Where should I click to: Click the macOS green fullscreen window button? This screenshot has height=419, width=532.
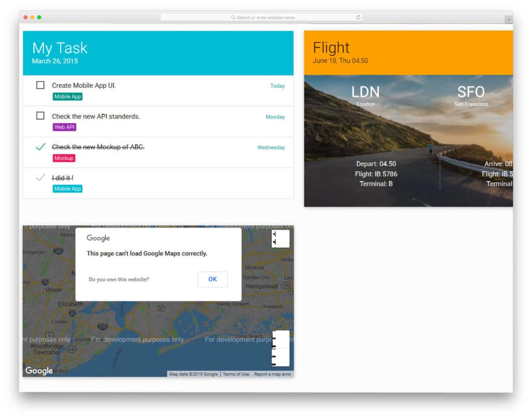click(x=39, y=17)
